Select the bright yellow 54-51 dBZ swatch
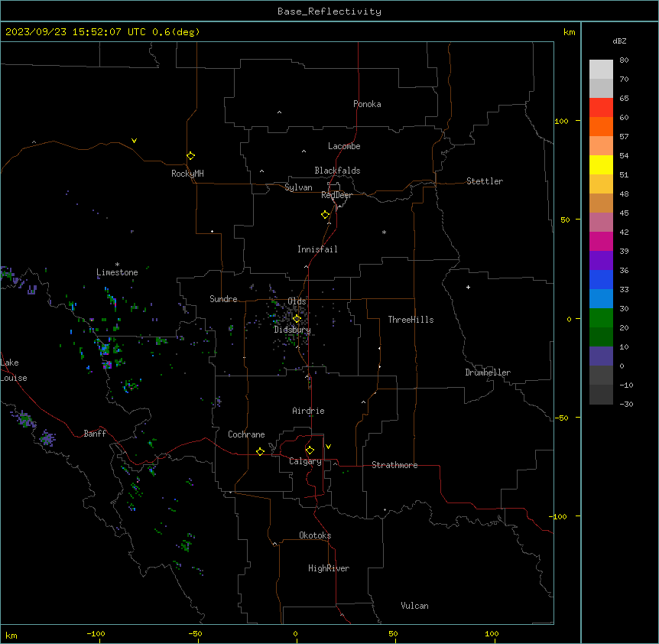The height and width of the screenshot is (644, 659). coord(601,164)
